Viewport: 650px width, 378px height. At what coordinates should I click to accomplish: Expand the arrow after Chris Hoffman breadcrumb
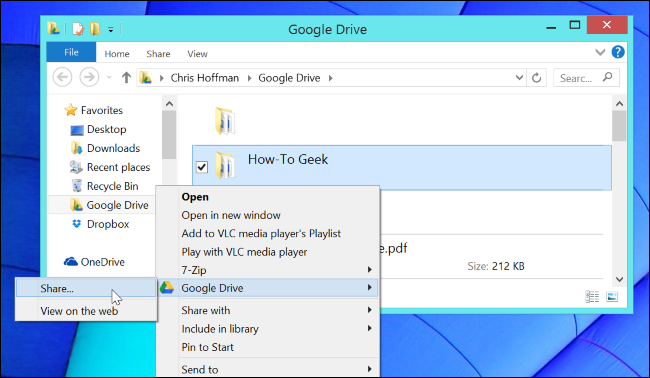[249, 78]
